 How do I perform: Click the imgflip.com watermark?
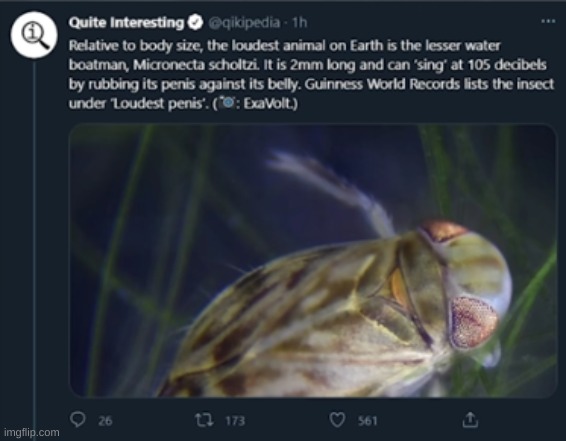[x=32, y=432]
